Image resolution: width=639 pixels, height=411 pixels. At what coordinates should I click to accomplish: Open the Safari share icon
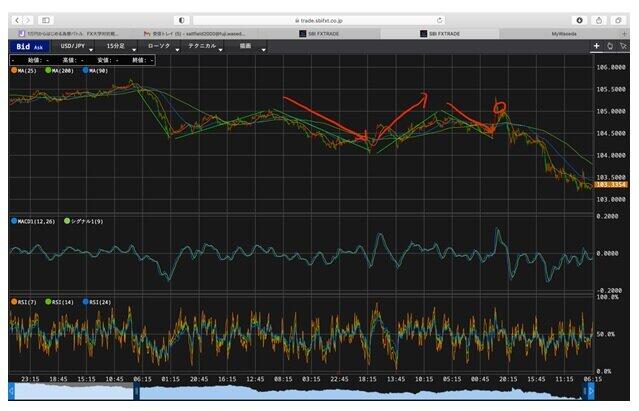tap(599, 19)
